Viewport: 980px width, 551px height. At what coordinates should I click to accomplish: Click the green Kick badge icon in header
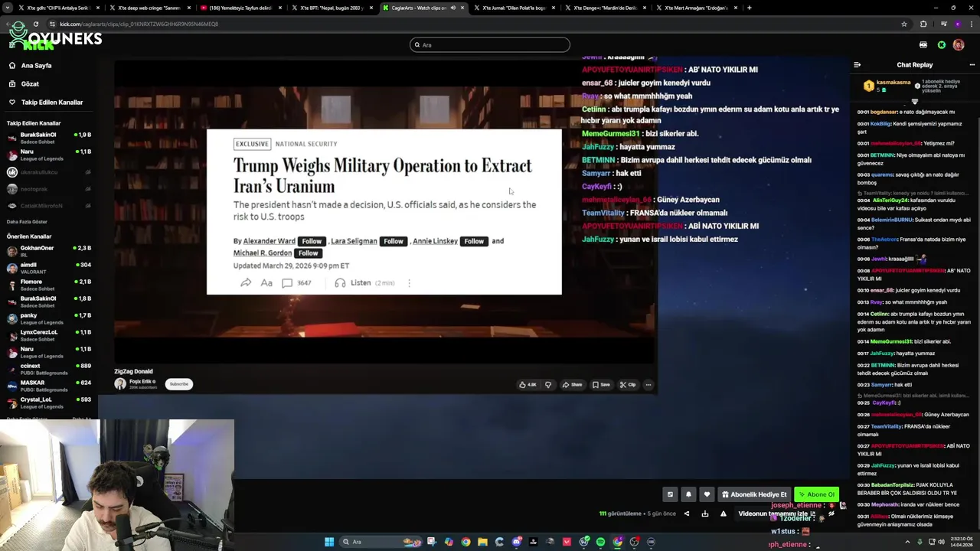[942, 45]
